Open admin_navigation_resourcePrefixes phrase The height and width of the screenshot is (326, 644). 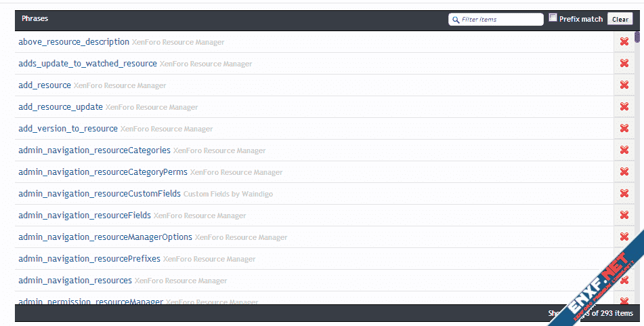[89, 259]
